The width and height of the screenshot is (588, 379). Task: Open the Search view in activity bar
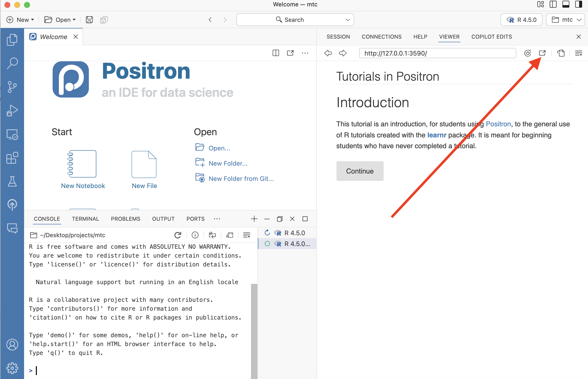click(12, 63)
